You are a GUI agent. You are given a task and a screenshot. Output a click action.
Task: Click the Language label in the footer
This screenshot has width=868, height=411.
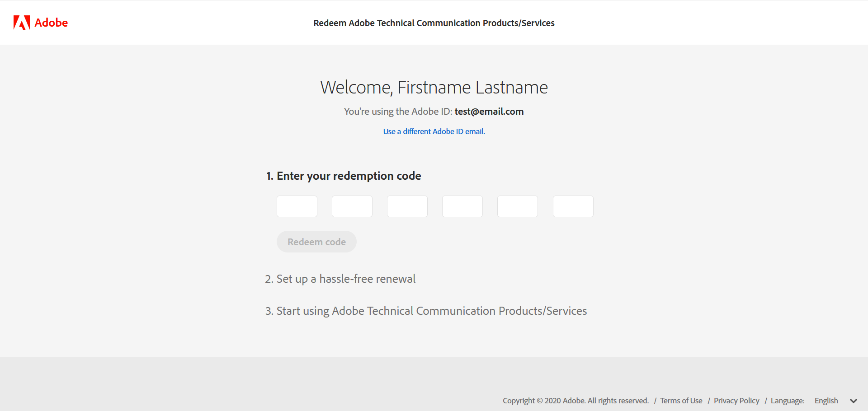(787, 401)
